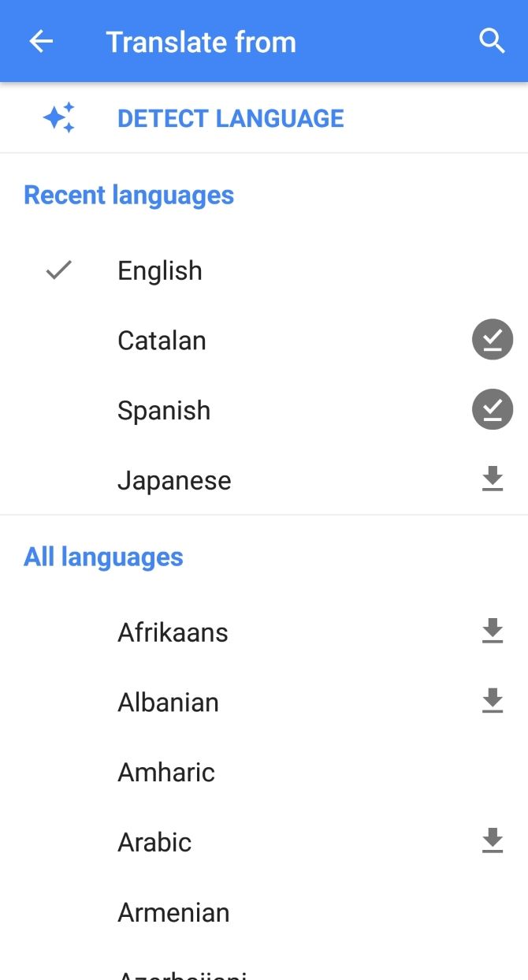Viewport: 528px width, 980px height.
Task: Tap the sparkle Detect Language icon
Action: point(58,117)
